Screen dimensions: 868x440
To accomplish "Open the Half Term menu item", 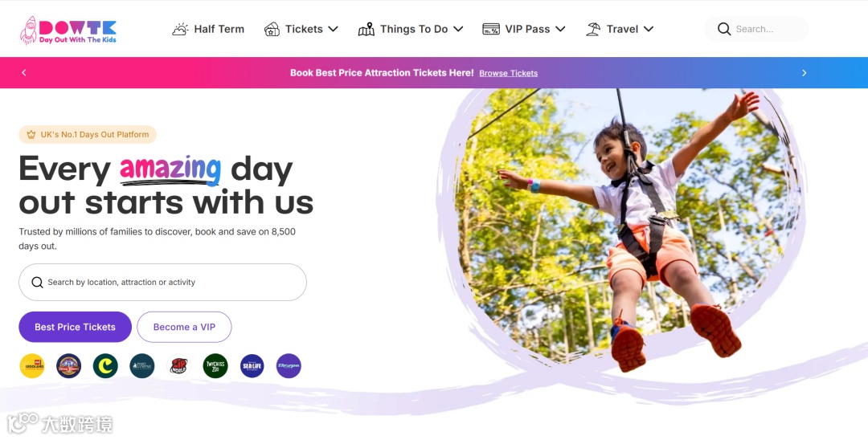I will [208, 29].
